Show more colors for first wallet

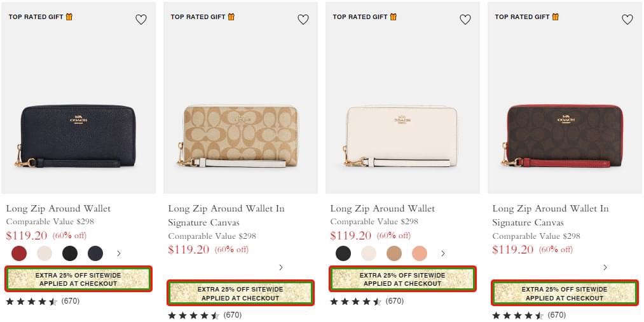point(119,253)
